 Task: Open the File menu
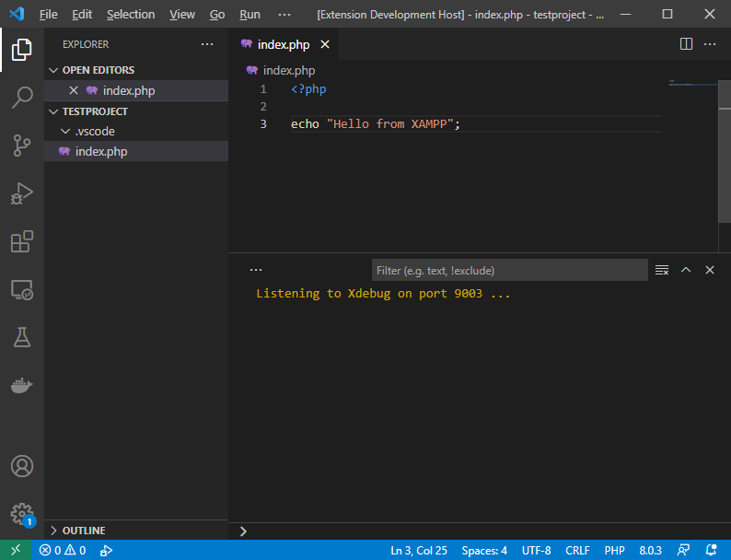[x=49, y=15]
